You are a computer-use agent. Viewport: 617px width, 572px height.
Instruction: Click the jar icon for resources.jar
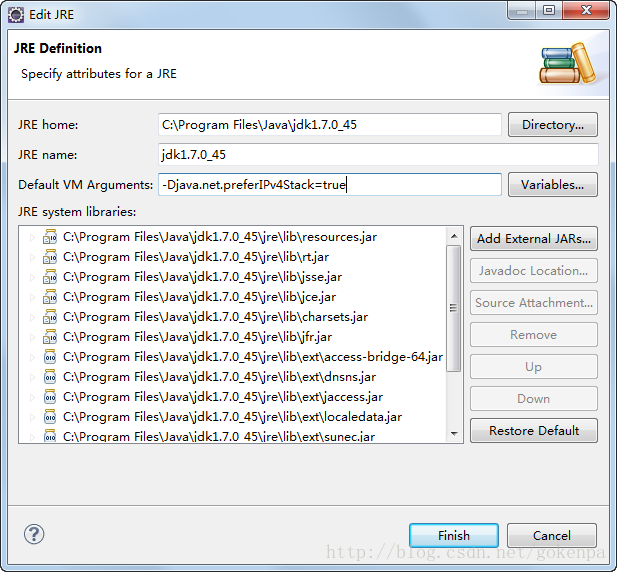pos(50,237)
